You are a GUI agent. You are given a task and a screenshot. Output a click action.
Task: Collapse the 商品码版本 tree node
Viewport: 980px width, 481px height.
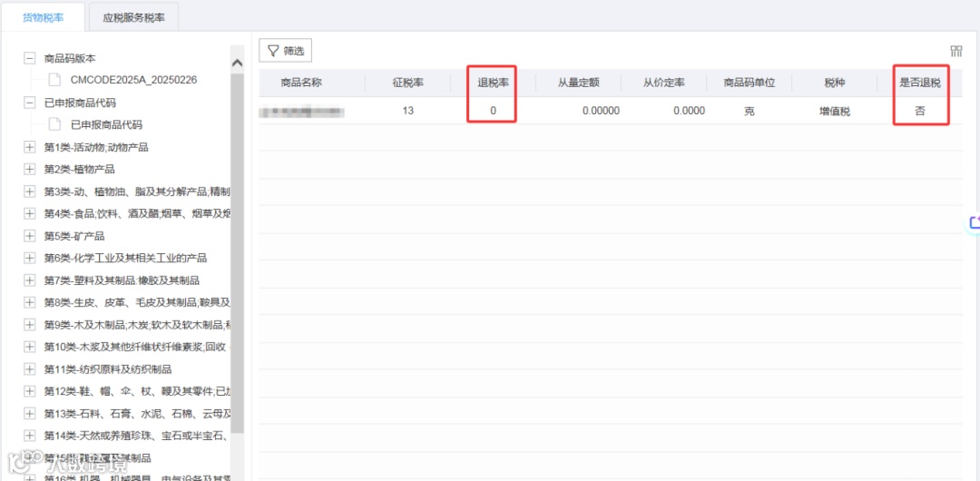(29, 58)
